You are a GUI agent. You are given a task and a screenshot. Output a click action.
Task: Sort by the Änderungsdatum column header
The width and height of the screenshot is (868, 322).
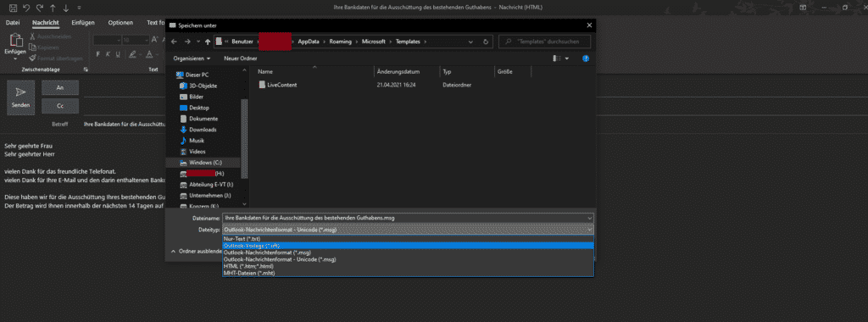click(x=398, y=72)
